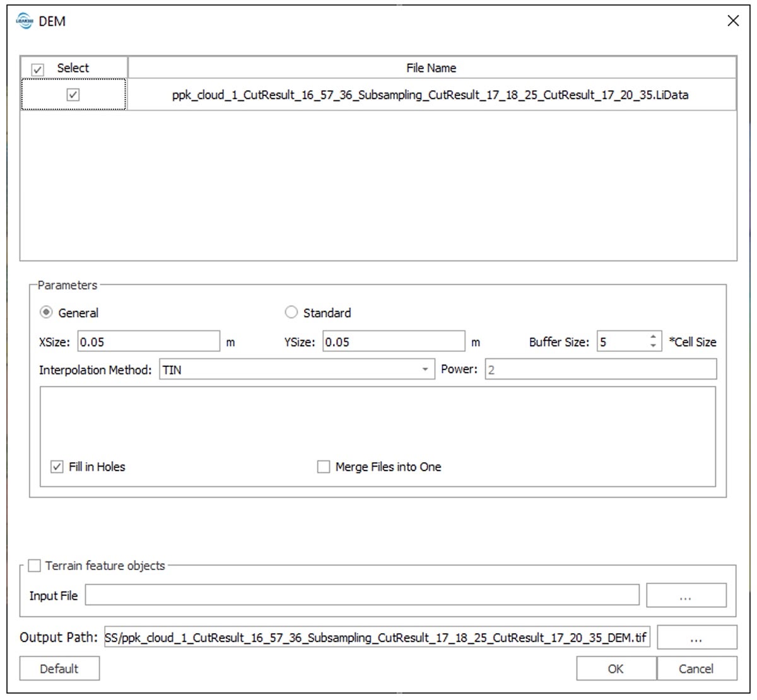Viewport: 757px width, 700px height.
Task: Choose the Standard radio option
Action: coord(291,312)
